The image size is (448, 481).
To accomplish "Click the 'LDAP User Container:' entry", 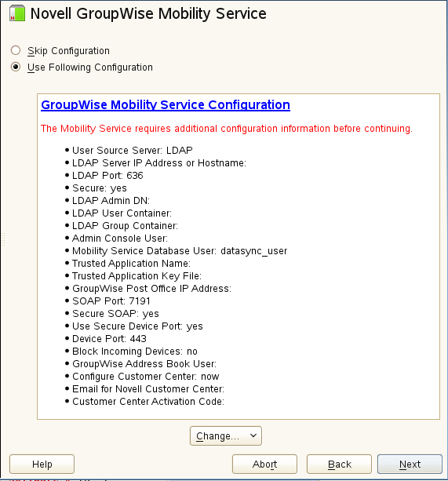I will click(x=122, y=213).
